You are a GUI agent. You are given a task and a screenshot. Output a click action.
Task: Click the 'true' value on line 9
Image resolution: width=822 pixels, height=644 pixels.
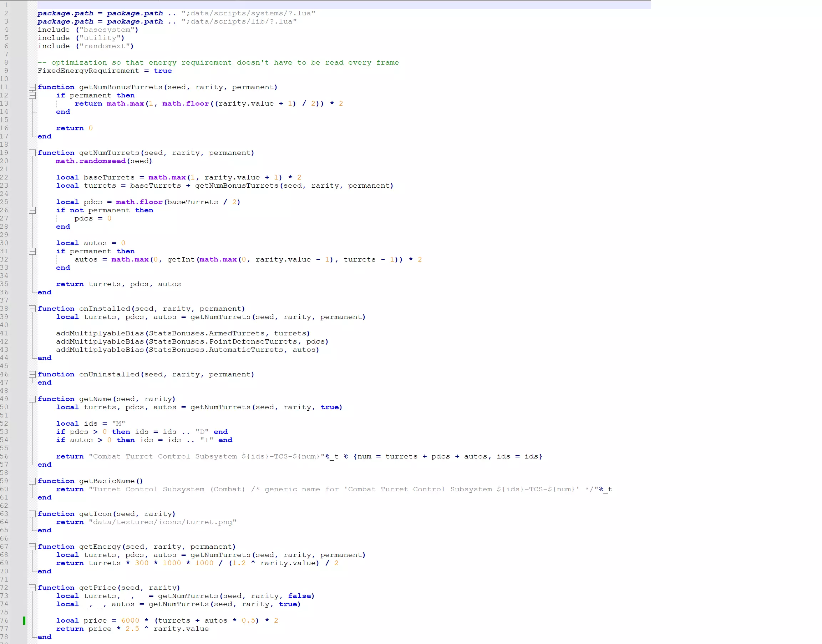(x=163, y=71)
